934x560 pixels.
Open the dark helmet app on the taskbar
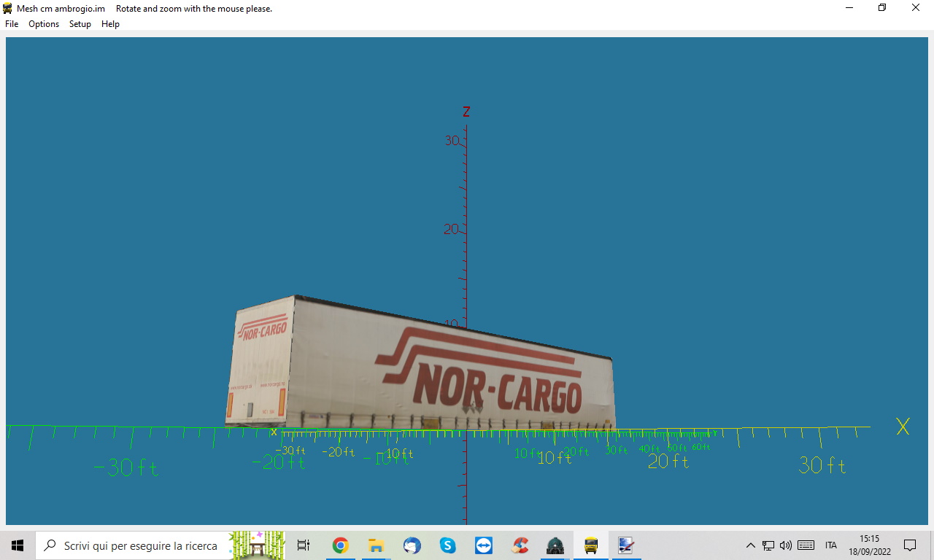[x=555, y=545]
